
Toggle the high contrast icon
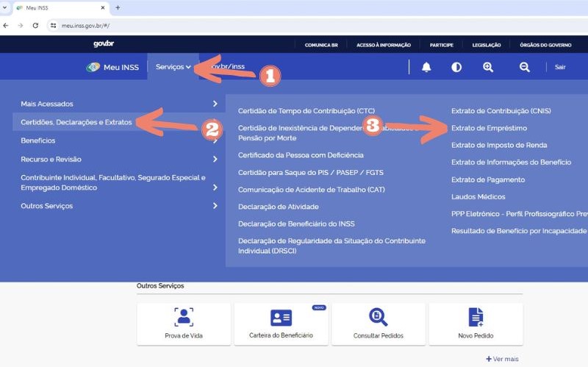coord(456,67)
